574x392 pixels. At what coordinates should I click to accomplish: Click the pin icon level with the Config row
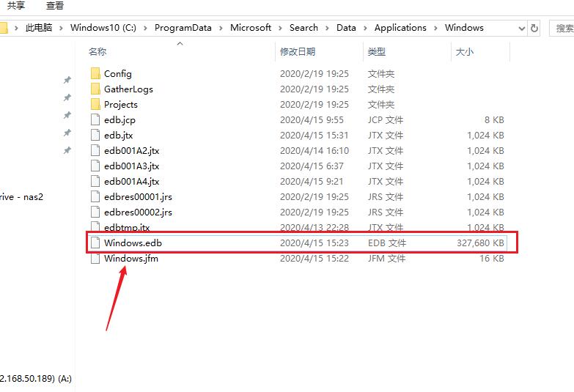(67, 80)
